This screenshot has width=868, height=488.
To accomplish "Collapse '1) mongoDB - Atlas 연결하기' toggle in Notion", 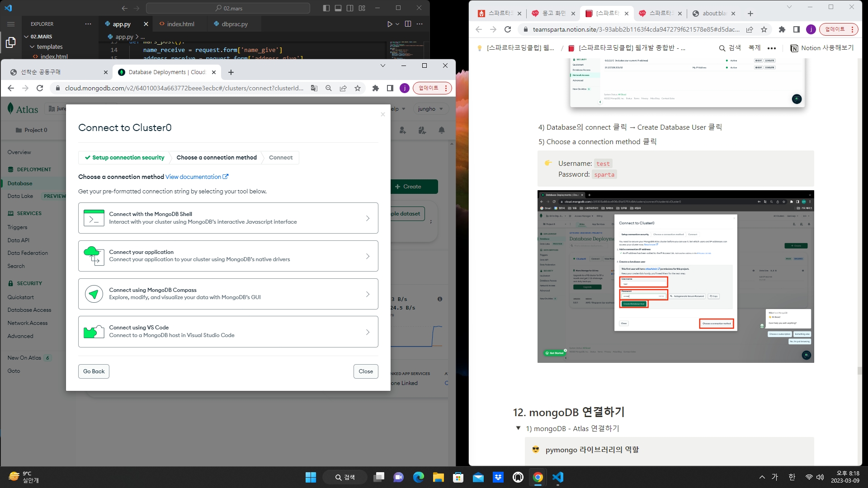I will click(x=518, y=428).
